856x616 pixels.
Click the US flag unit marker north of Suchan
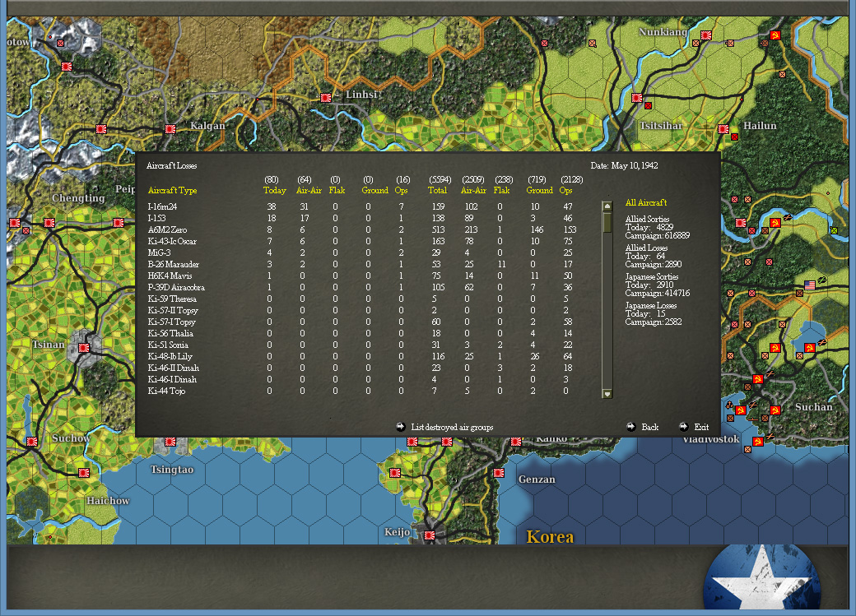pyautogui.click(x=810, y=284)
